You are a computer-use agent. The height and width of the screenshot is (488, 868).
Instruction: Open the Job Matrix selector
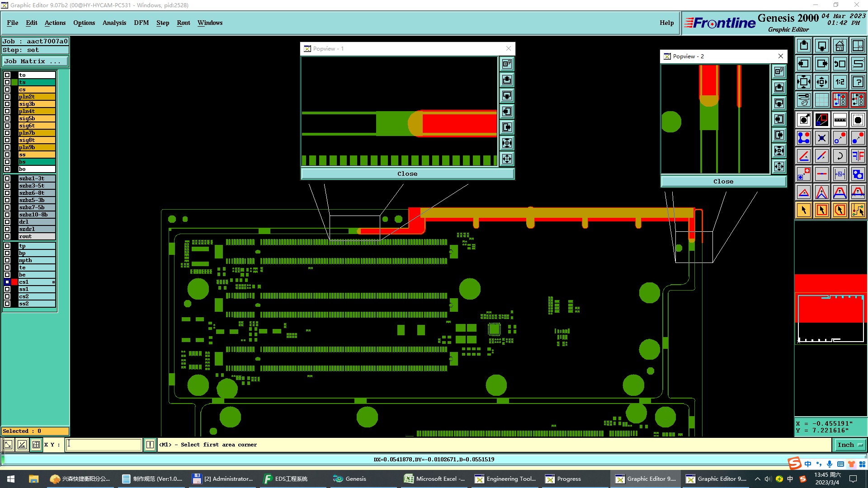coord(35,61)
